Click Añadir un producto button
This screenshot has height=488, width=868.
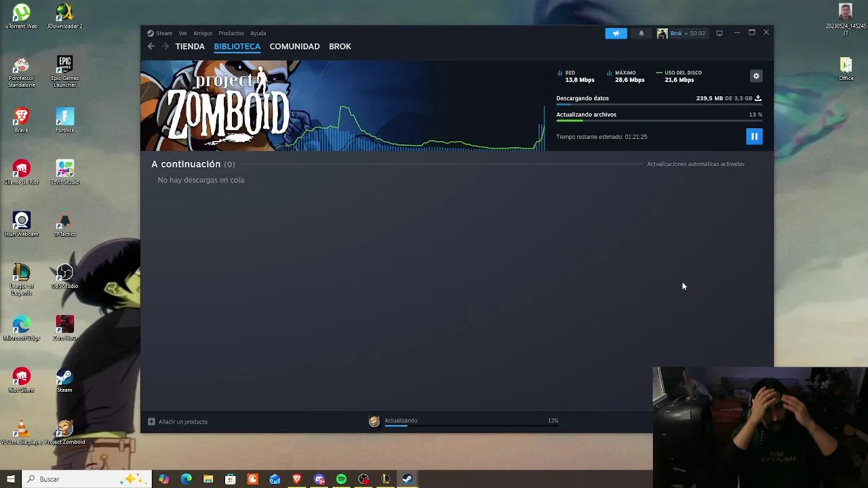[178, 422]
